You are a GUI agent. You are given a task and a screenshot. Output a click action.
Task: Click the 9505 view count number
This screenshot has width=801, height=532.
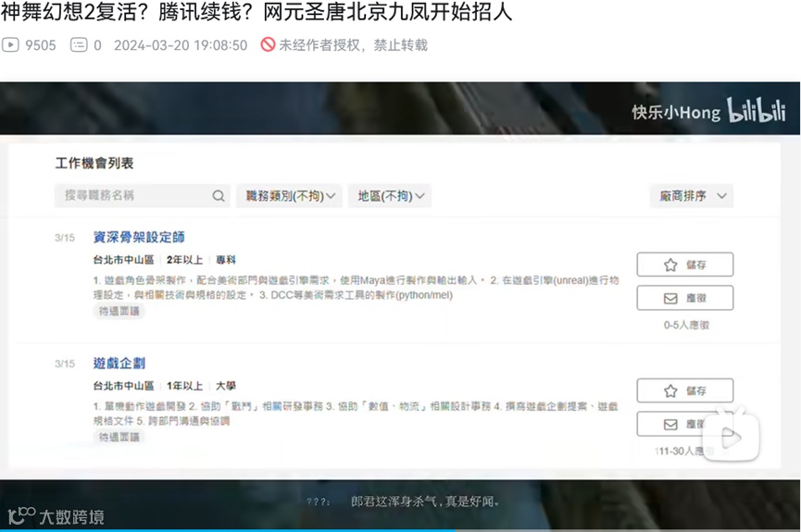click(x=41, y=45)
